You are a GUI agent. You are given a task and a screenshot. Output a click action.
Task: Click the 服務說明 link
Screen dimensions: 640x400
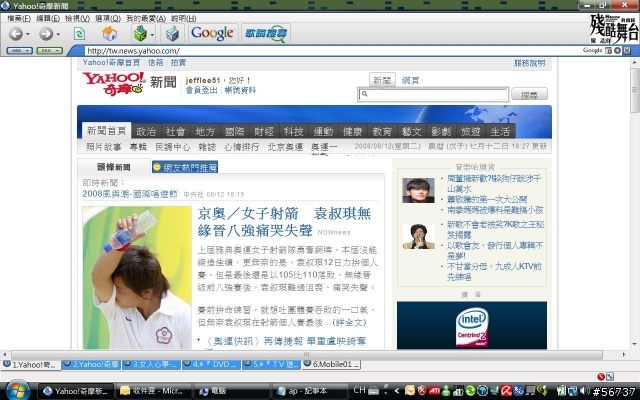click(x=529, y=63)
